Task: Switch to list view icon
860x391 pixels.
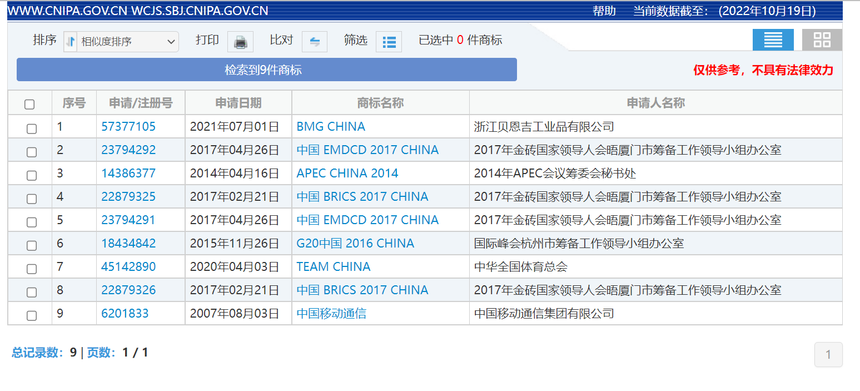Action: (773, 39)
